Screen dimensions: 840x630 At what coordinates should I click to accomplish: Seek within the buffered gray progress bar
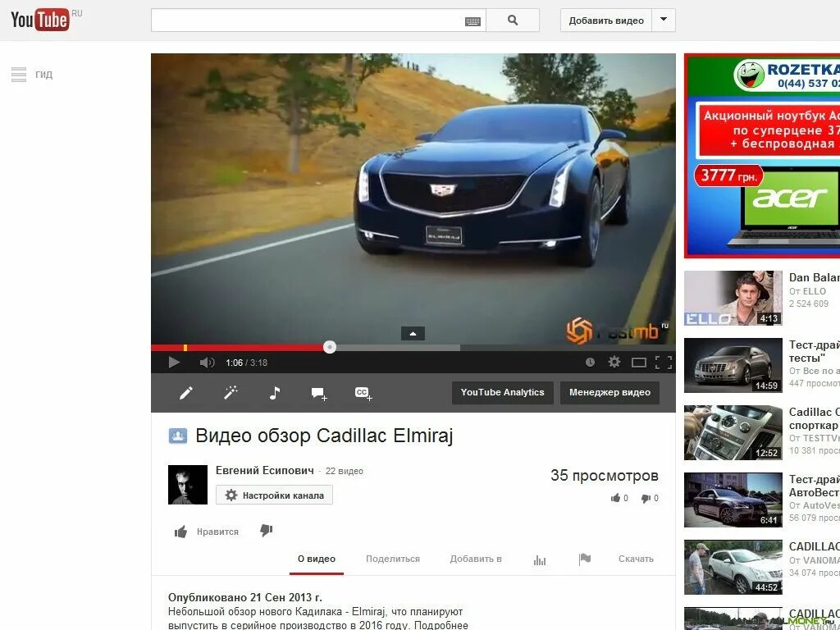tap(396, 348)
